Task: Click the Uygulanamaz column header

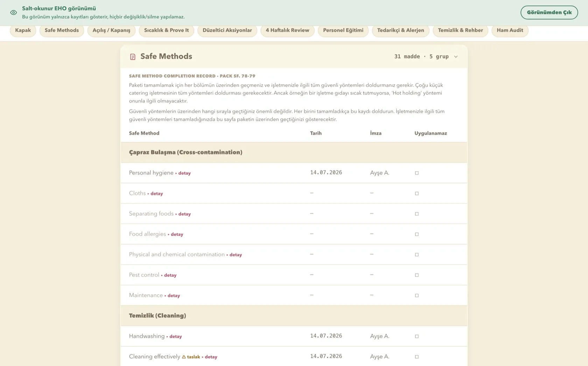Action: 430,133
